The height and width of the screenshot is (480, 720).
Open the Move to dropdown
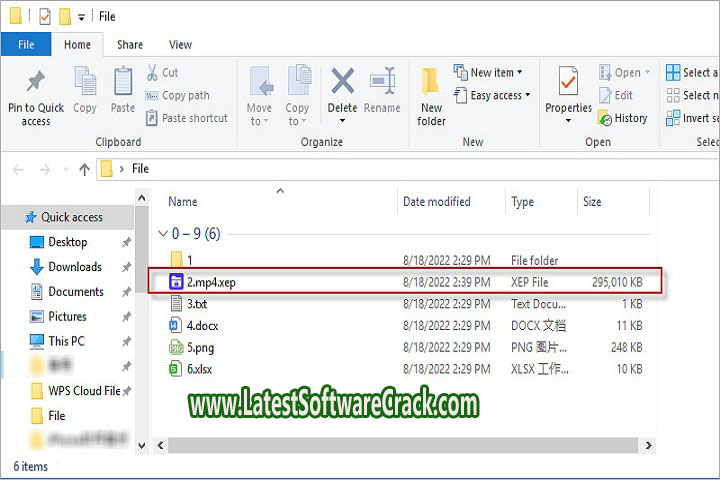pyautogui.click(x=259, y=95)
